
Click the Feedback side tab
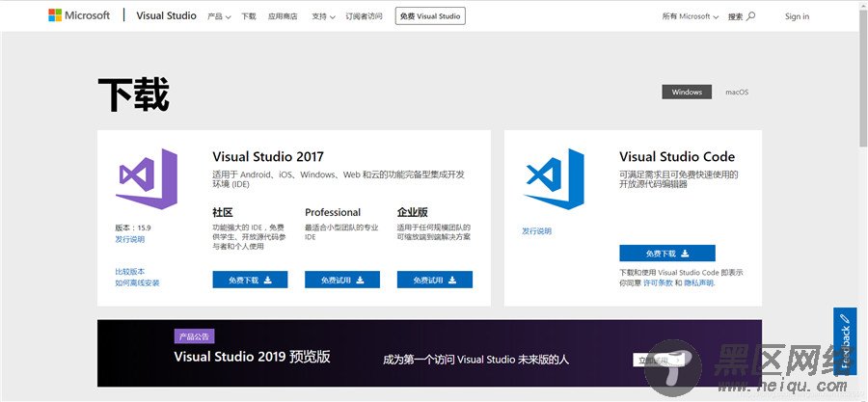(x=845, y=341)
